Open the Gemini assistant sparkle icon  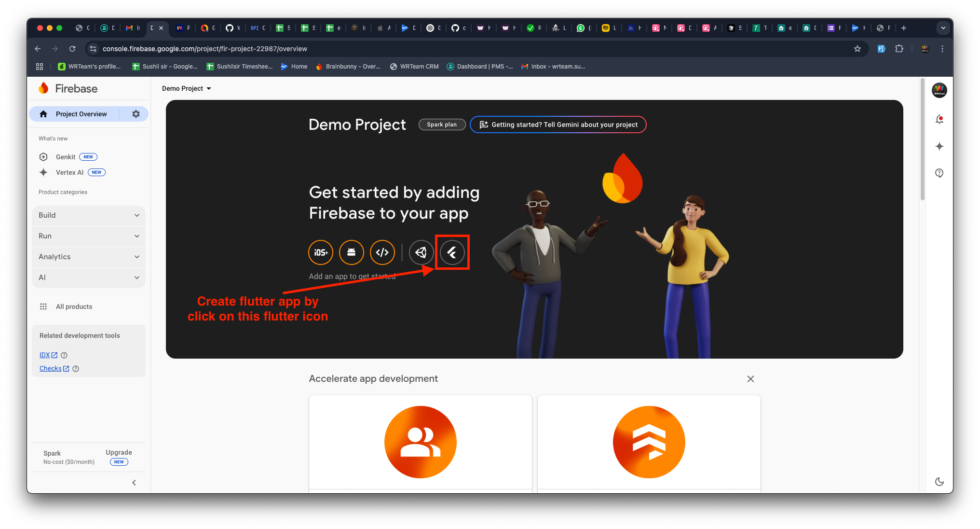point(939,146)
